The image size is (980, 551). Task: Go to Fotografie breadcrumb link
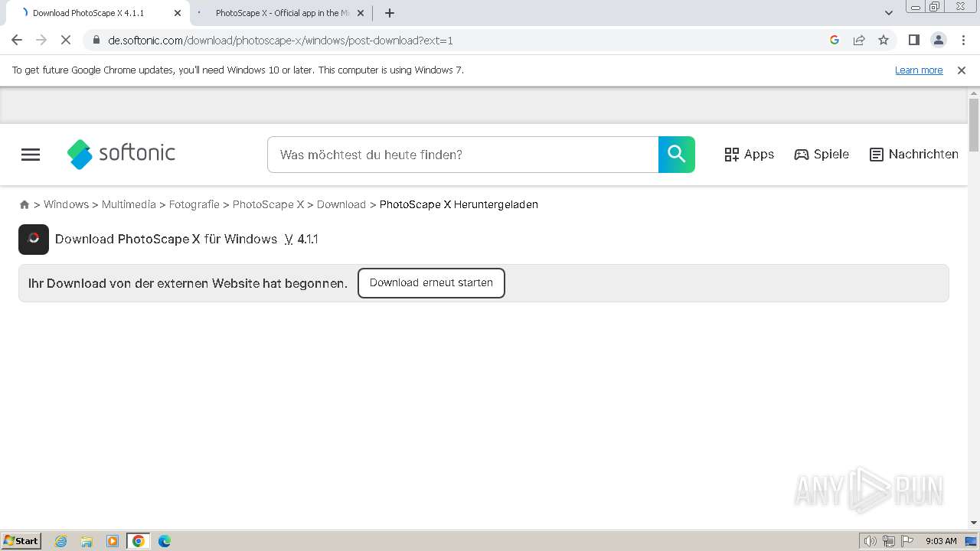tap(194, 204)
